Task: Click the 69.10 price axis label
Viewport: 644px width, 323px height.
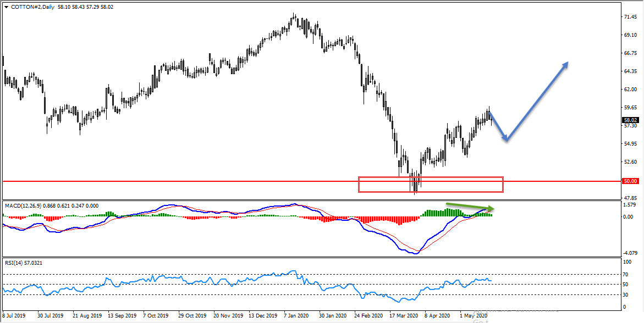Action: click(x=630, y=35)
